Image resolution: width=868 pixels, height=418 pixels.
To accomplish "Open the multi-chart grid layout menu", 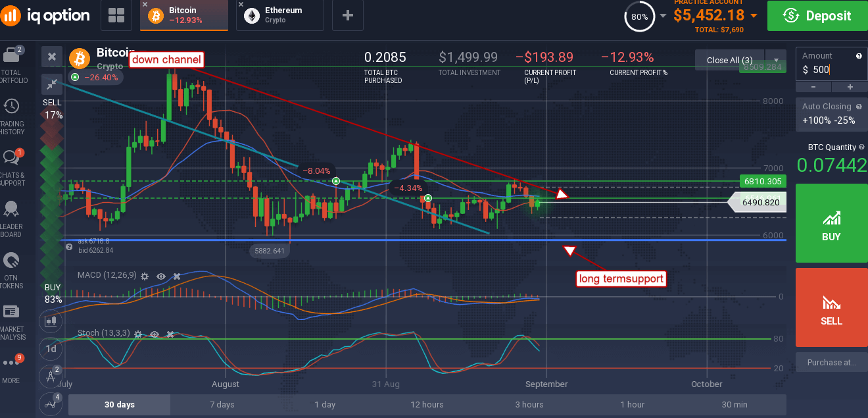I will point(116,16).
